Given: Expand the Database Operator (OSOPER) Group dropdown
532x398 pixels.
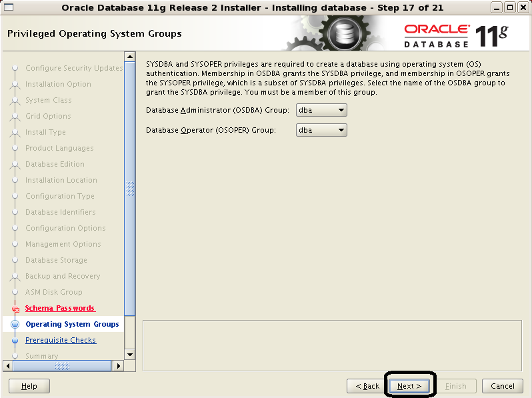Looking at the screenshot, I should (321, 130).
